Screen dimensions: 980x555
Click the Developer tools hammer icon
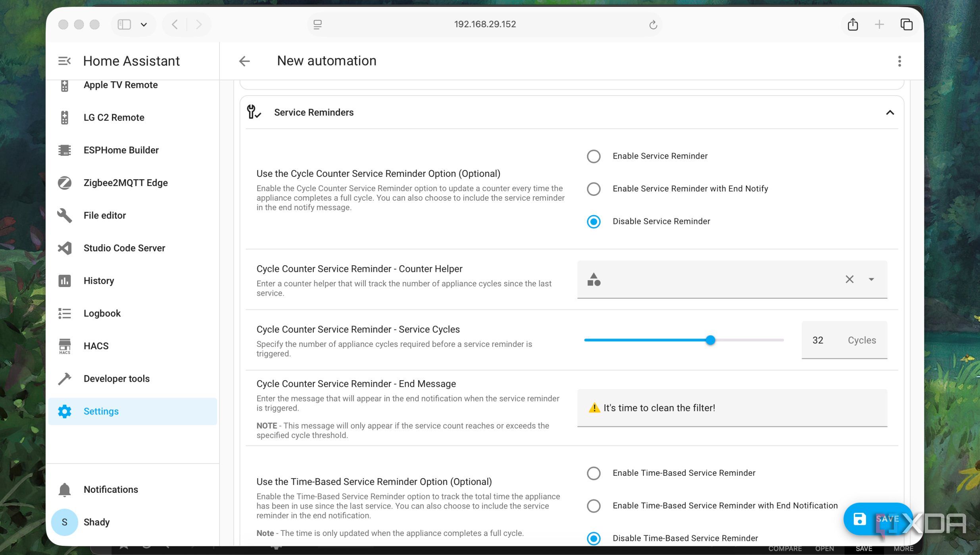click(x=65, y=379)
